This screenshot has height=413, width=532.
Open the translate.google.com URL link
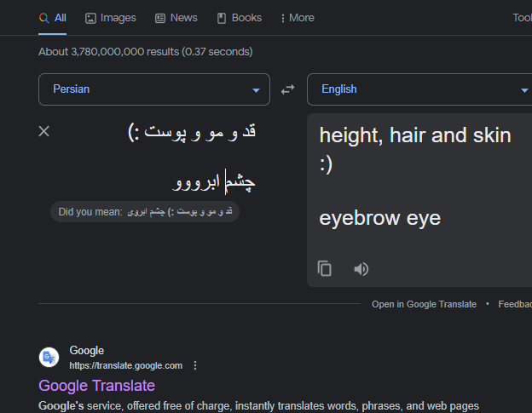point(126,365)
